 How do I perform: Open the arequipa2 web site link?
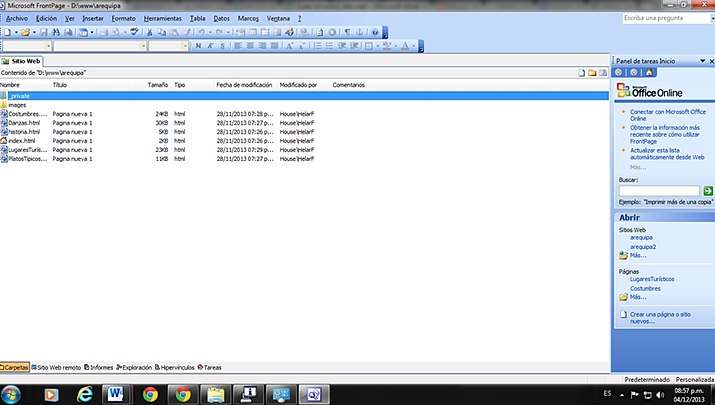(x=643, y=247)
